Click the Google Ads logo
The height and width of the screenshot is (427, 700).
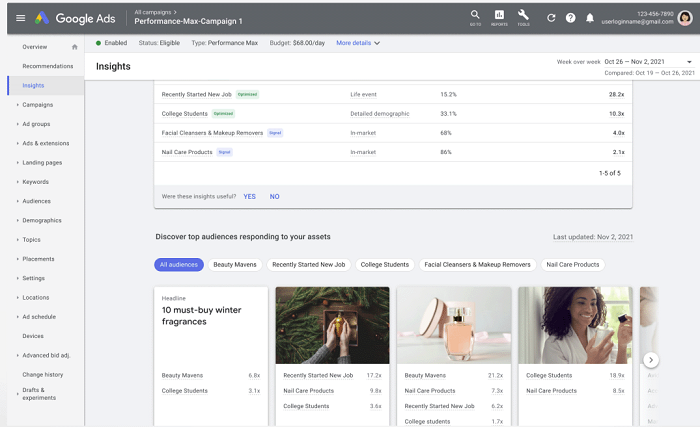(75, 18)
